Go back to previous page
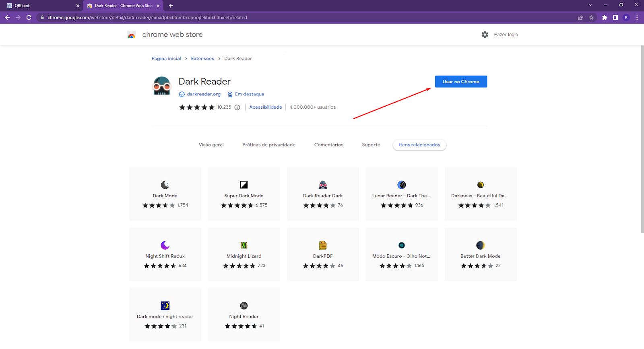Screen dimensions: 644x349 pyautogui.click(x=7, y=17)
